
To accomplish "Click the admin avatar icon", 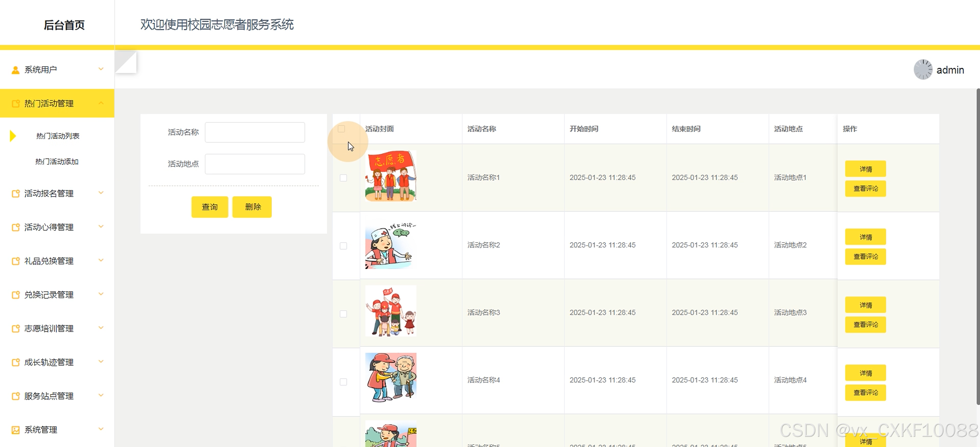I will tap(922, 70).
